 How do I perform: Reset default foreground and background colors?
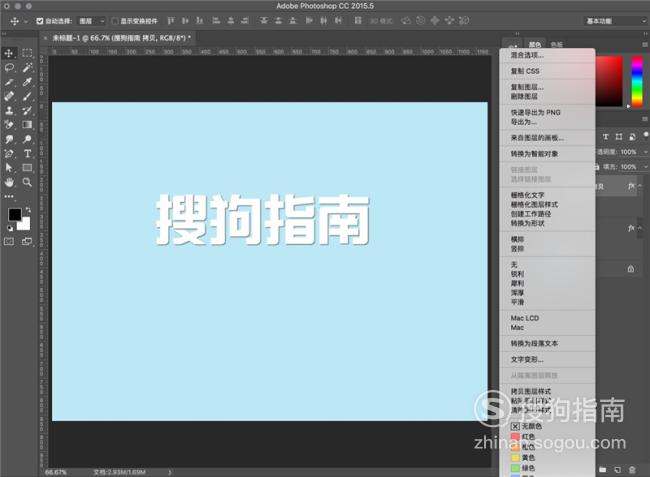[x=10, y=228]
